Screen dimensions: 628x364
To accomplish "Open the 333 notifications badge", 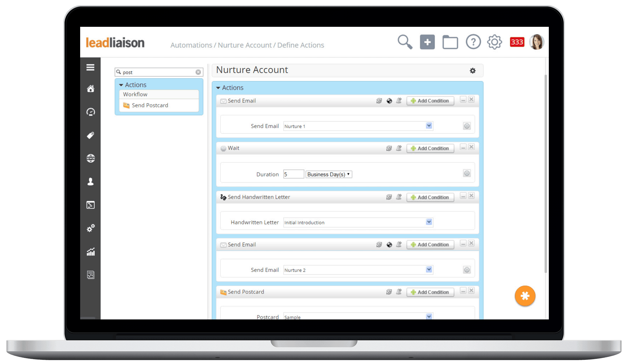I will click(517, 42).
